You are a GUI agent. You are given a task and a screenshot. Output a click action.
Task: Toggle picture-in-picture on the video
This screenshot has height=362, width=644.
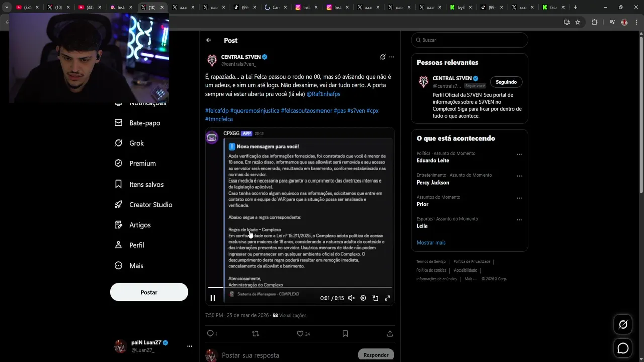click(x=375, y=298)
